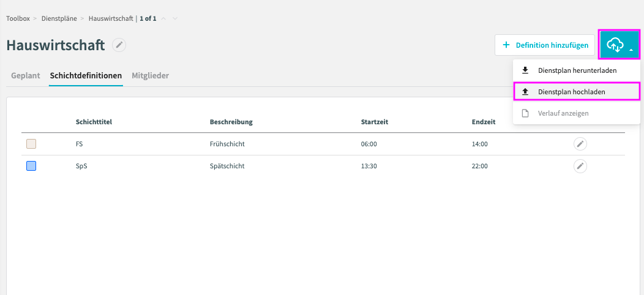Switch to the Mitglieder tab

pos(151,76)
